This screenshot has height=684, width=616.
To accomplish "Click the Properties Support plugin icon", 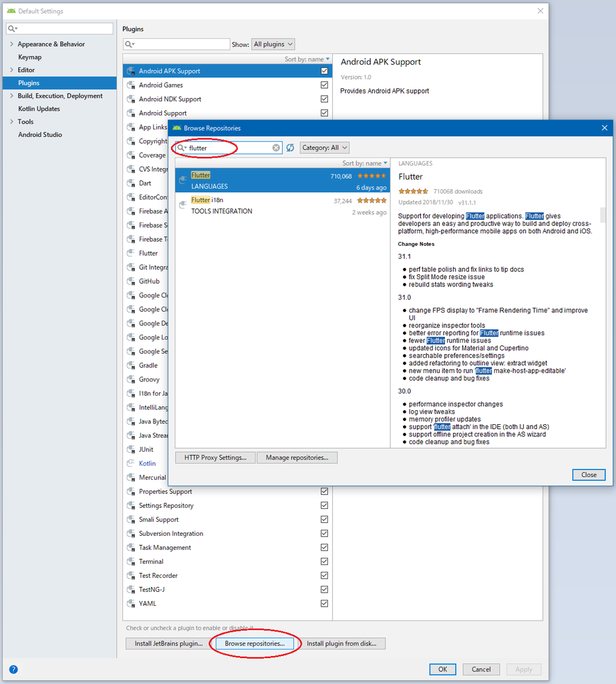I will tap(131, 492).
